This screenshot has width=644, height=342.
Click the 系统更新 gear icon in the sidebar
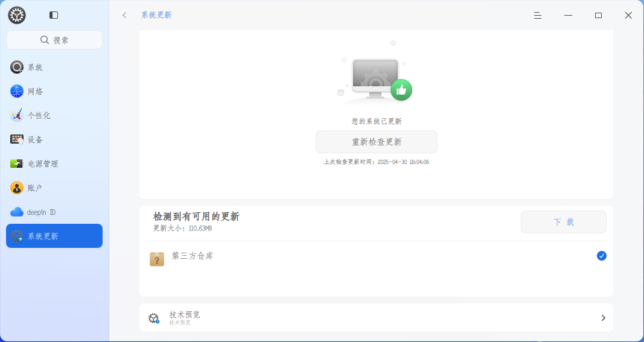[x=17, y=236]
